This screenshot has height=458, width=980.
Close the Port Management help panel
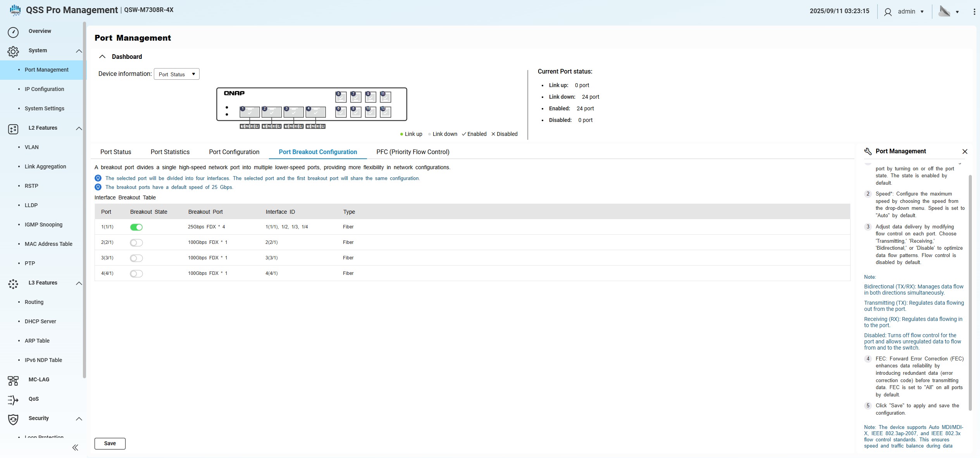pyautogui.click(x=965, y=151)
